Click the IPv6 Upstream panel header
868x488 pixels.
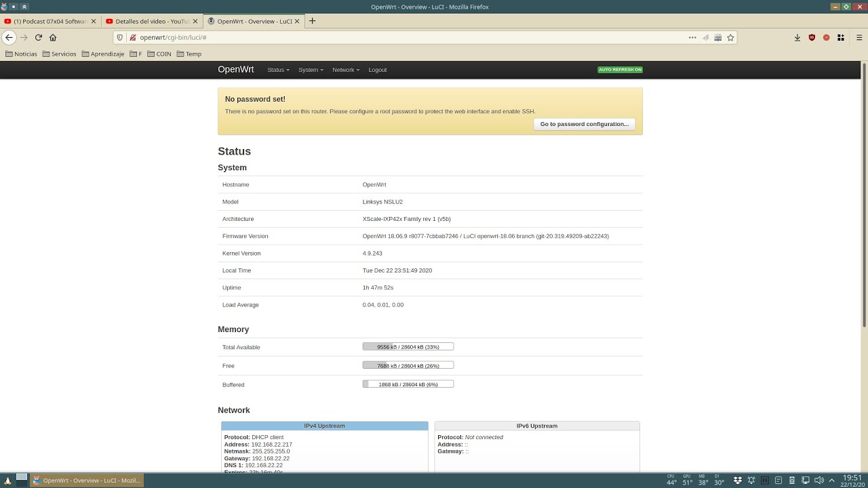pos(537,426)
